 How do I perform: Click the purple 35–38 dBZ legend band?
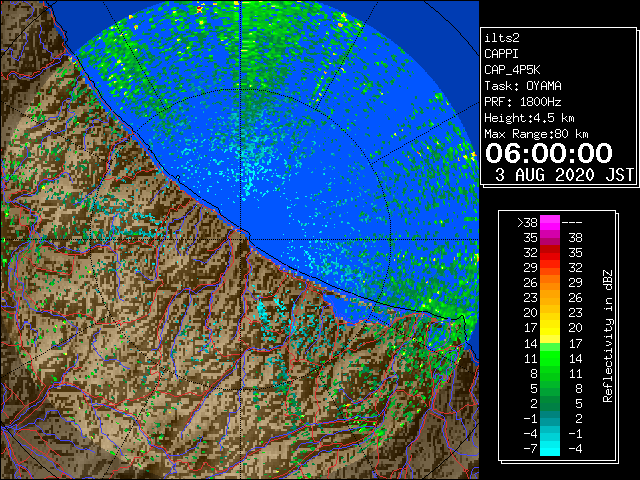tap(550, 238)
